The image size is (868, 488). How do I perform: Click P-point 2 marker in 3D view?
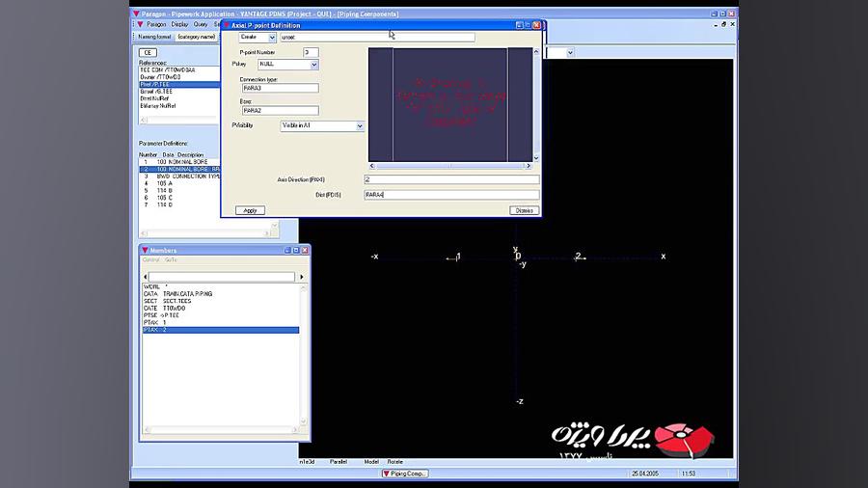pyautogui.click(x=579, y=257)
